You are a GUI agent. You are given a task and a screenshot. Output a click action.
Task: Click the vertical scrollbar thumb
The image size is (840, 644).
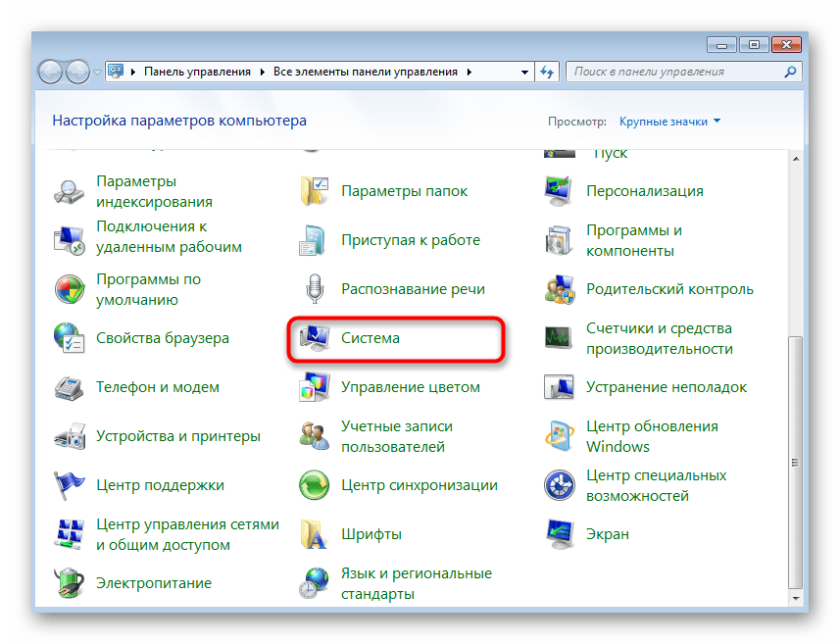tap(795, 461)
